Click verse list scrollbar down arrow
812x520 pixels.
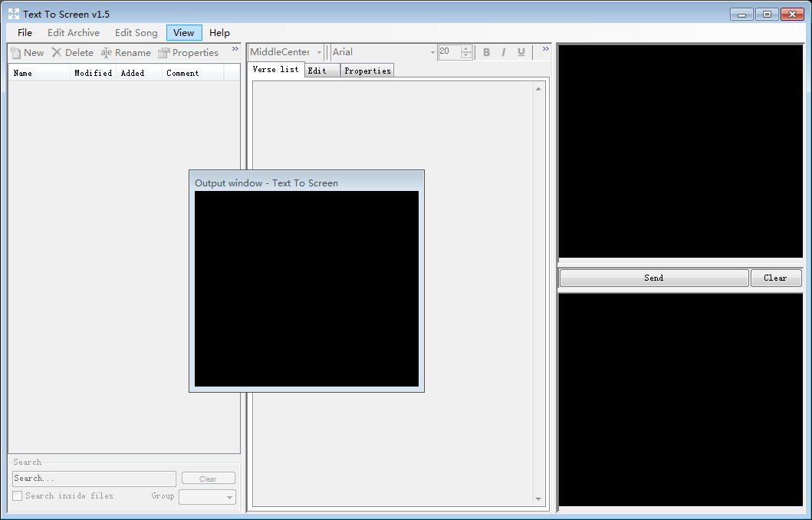click(538, 499)
